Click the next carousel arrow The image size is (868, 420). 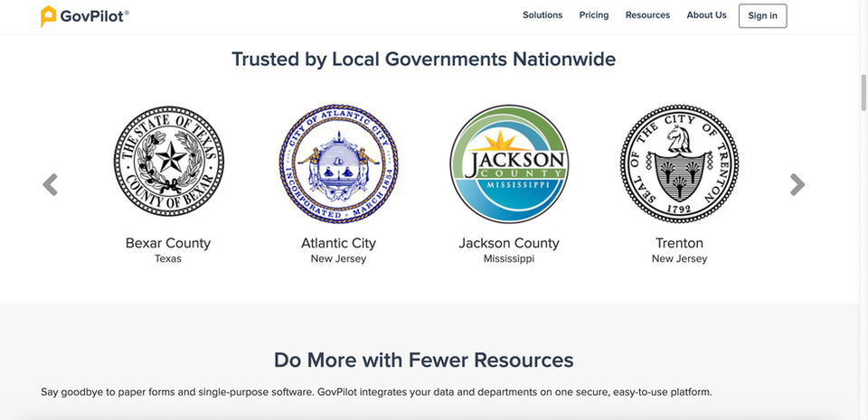(797, 184)
